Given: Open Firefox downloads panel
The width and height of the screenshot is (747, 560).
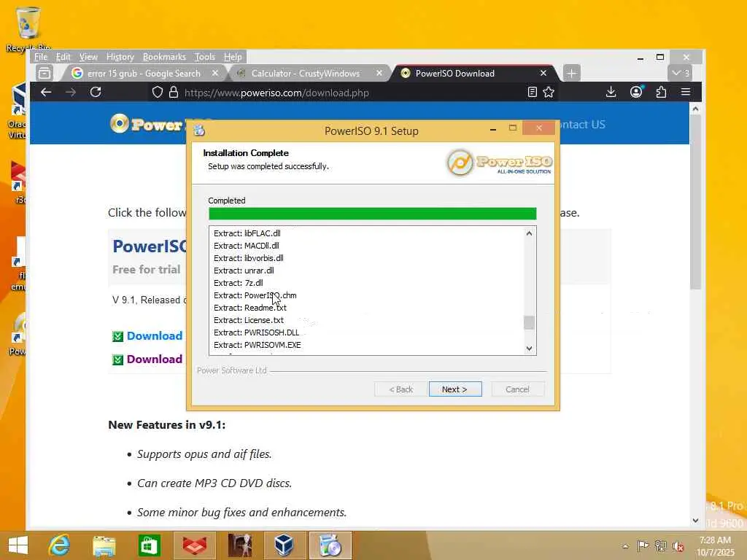Looking at the screenshot, I should [611, 92].
